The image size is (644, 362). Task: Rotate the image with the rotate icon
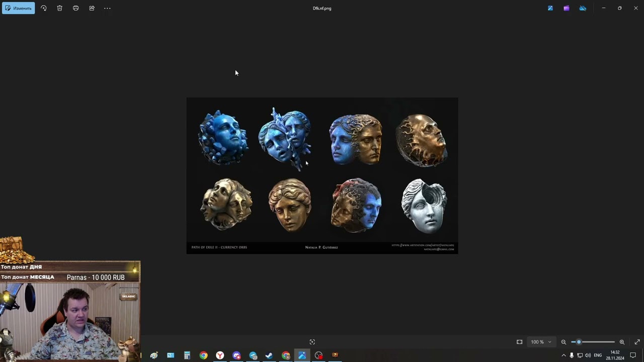[x=44, y=8]
